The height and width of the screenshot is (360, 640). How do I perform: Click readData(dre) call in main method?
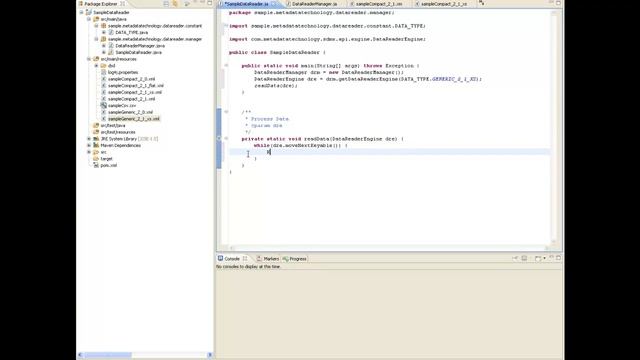coord(276,86)
